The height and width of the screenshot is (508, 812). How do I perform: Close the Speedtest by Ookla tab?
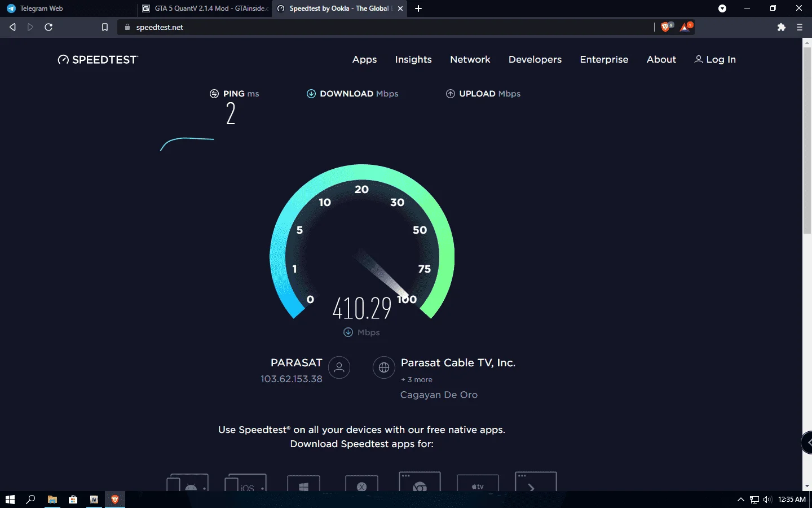tap(400, 8)
